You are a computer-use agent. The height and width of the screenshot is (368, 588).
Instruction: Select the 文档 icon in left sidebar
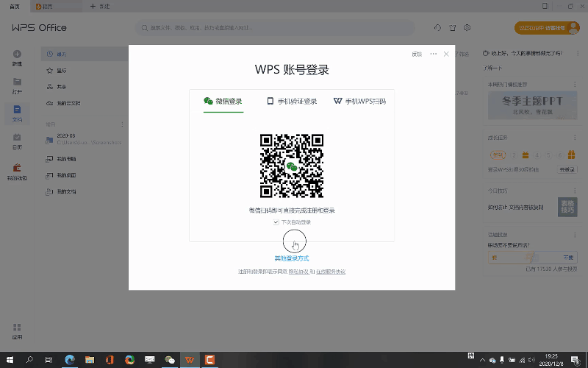point(17,109)
